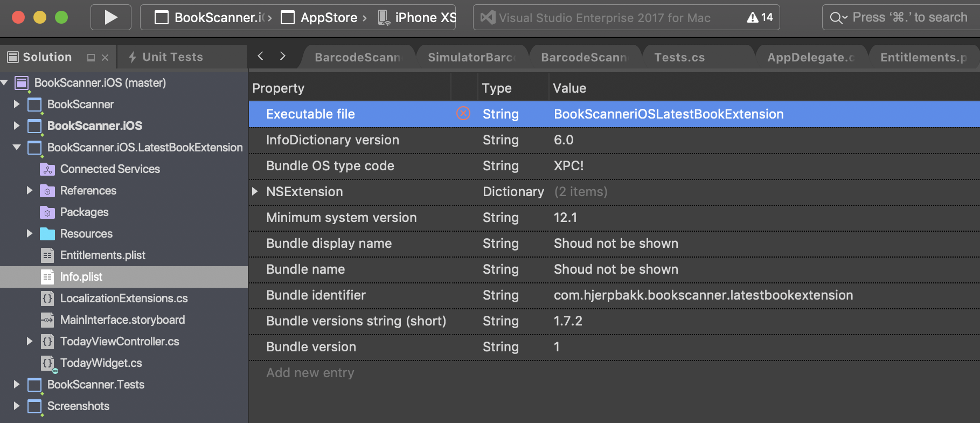The height and width of the screenshot is (423, 980).
Task: Collapse the BookScanner.iOS (master) solution node
Action: 4,82
